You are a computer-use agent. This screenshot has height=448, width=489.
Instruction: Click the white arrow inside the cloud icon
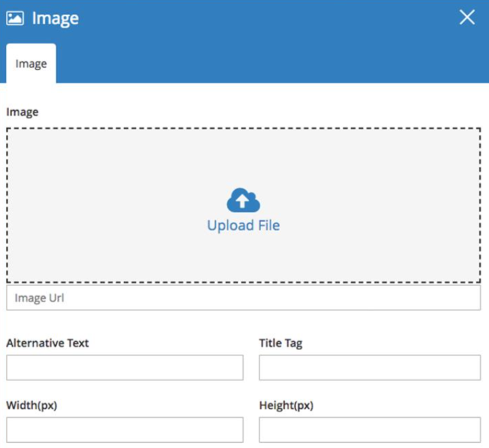(242, 200)
